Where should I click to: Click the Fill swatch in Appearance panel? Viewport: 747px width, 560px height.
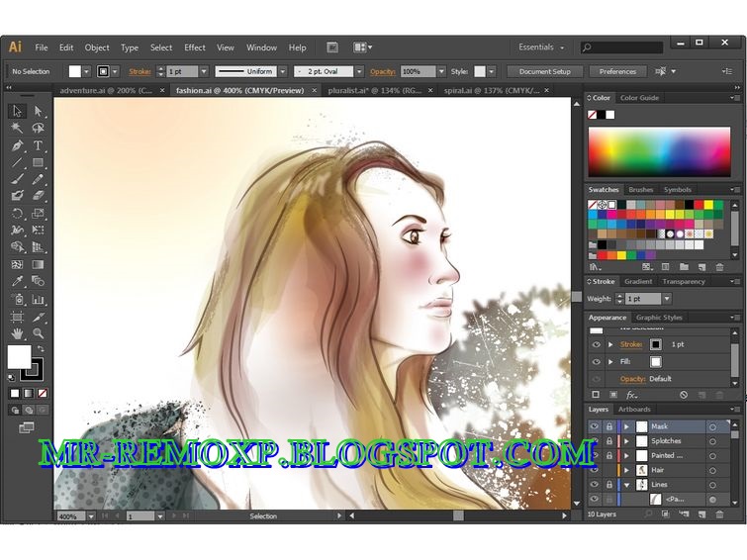656,362
